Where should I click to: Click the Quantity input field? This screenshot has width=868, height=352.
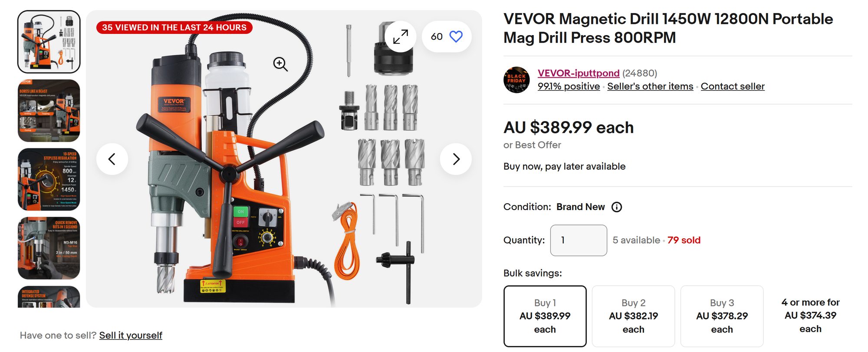click(x=579, y=240)
